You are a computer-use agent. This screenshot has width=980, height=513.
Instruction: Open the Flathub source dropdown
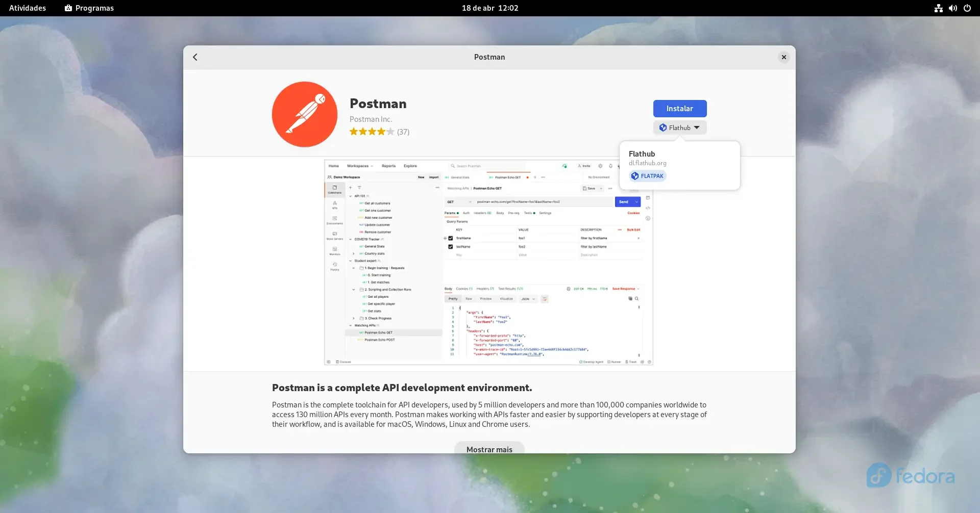[679, 127]
